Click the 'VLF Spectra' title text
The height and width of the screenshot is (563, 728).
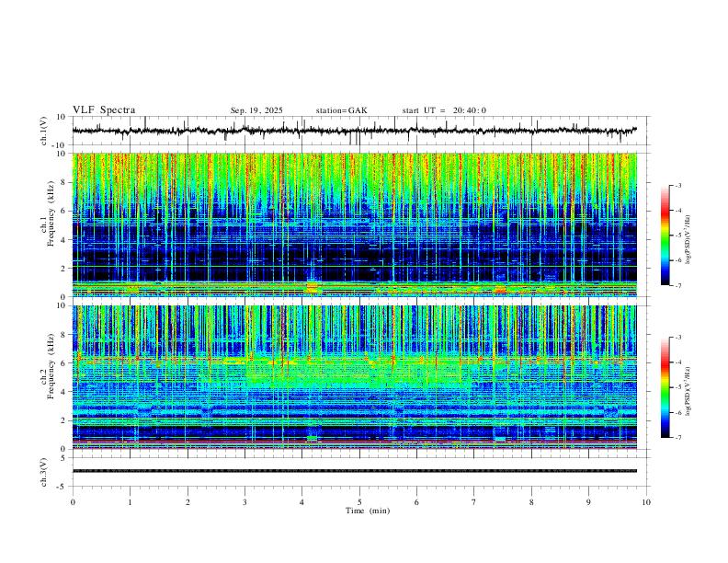coord(104,110)
